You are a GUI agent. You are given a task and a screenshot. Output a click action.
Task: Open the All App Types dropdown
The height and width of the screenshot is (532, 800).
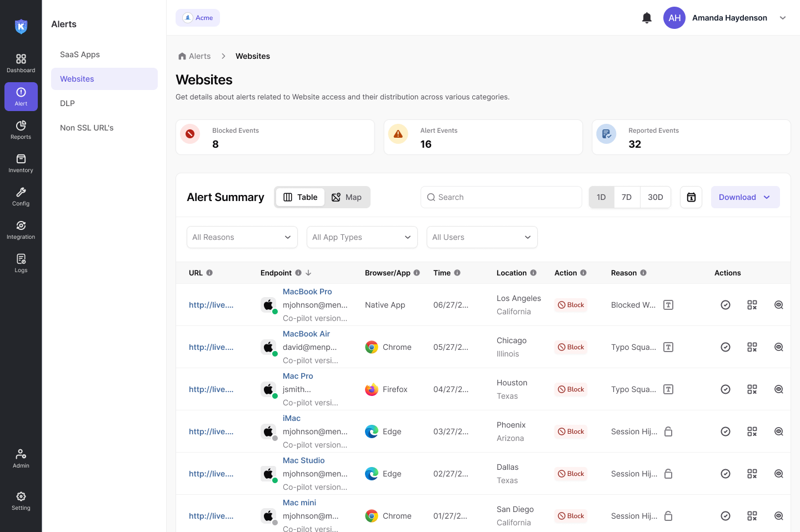[362, 237]
